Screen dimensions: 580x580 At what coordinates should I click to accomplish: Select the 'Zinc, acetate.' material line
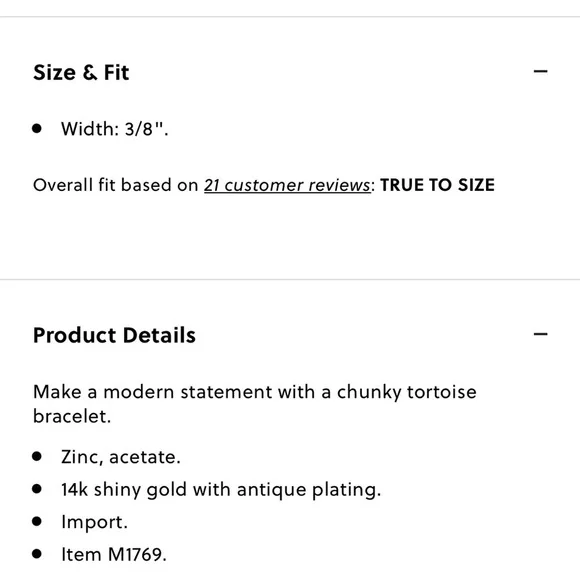[121, 457]
